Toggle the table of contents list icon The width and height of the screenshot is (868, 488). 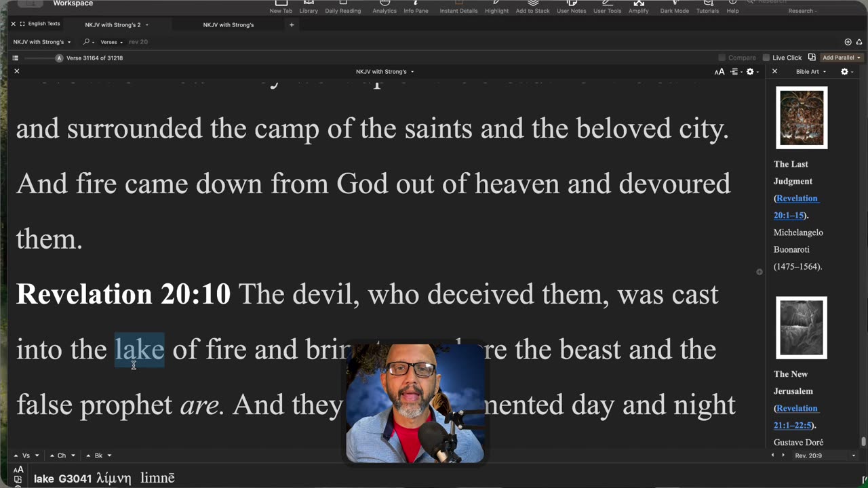click(x=16, y=58)
